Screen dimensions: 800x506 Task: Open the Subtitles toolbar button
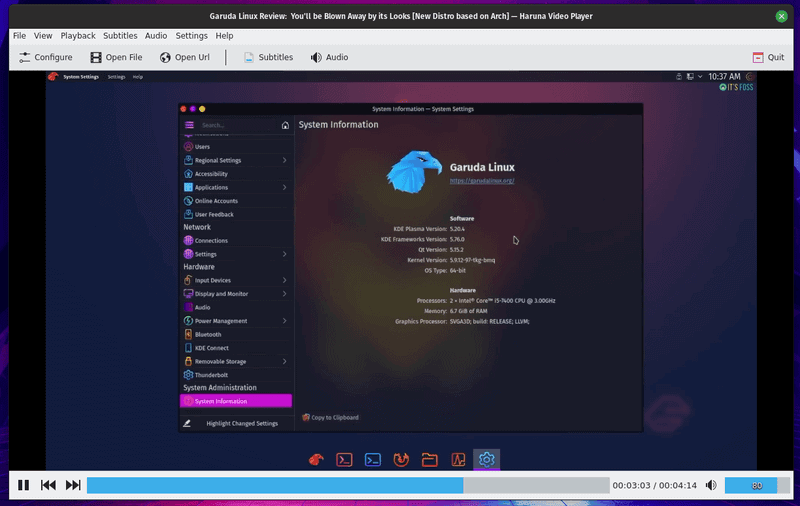coord(268,57)
